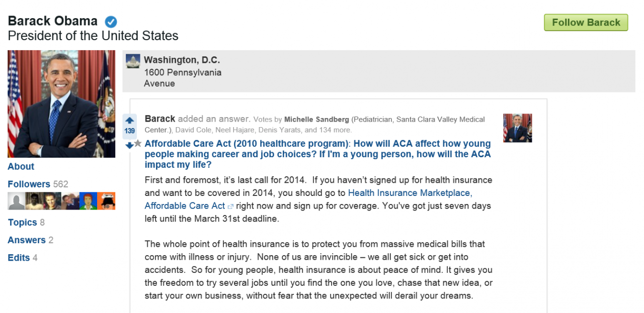Follow the Health Insurance Marketplace link
The width and height of the screenshot is (644, 313).
[x=410, y=193]
